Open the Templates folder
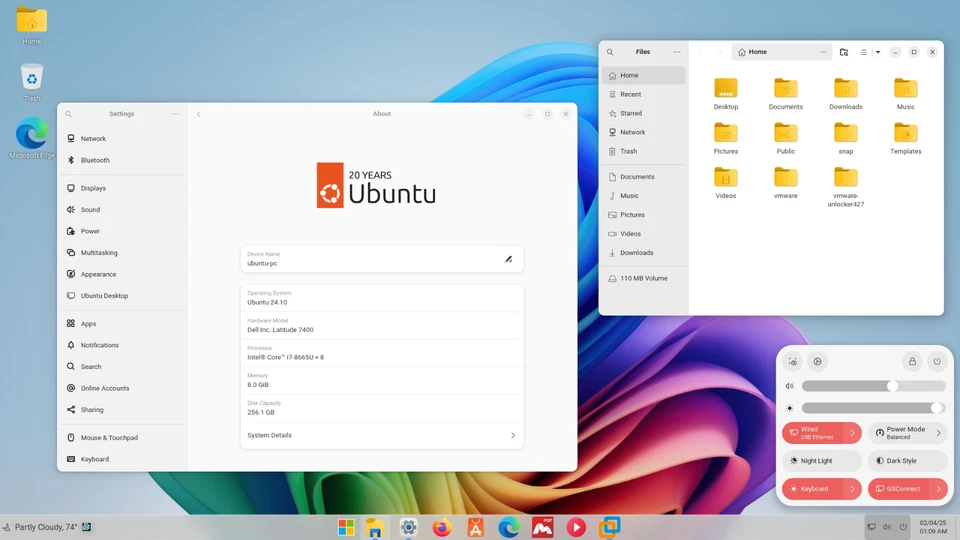 click(906, 138)
